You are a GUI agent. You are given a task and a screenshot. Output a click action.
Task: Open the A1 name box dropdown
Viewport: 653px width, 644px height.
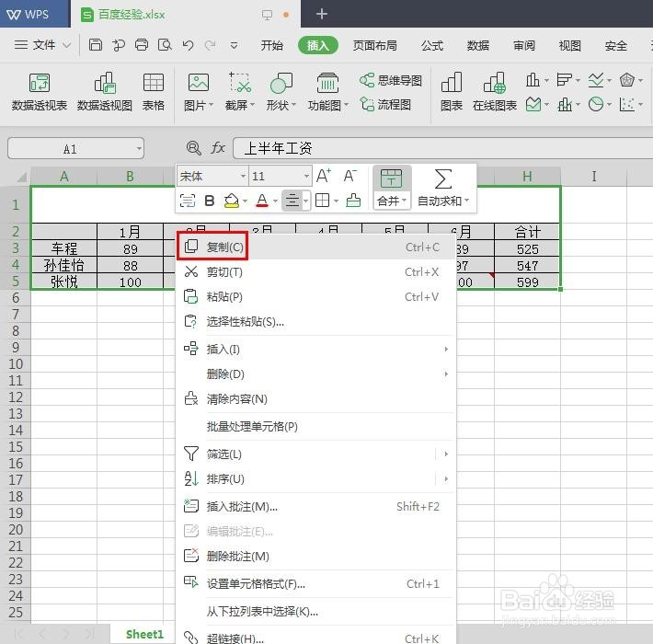coord(139,148)
